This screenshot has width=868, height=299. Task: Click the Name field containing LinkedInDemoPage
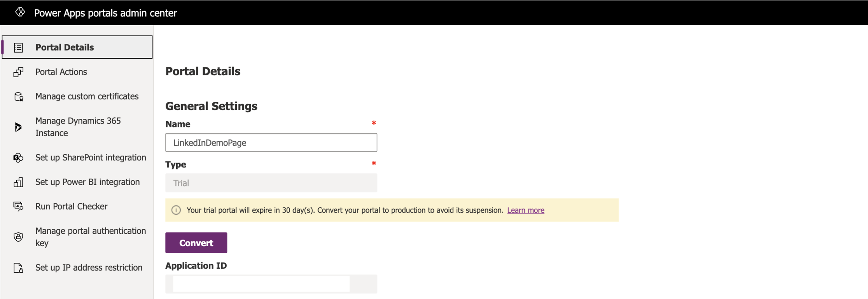(271, 143)
